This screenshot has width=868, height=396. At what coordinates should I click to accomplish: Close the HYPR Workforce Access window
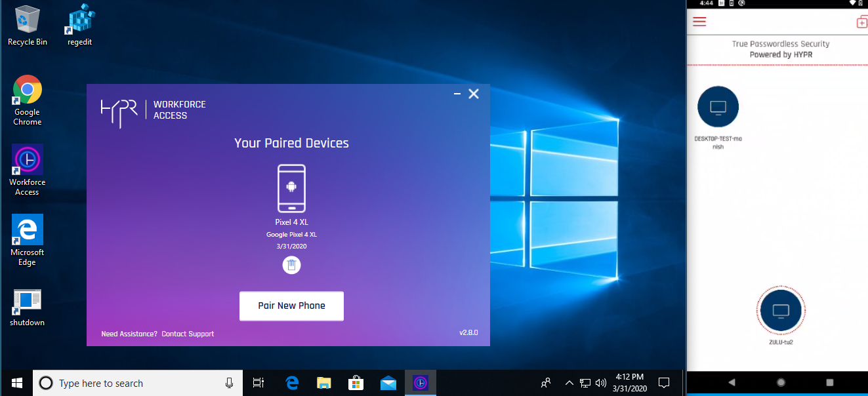tap(474, 94)
